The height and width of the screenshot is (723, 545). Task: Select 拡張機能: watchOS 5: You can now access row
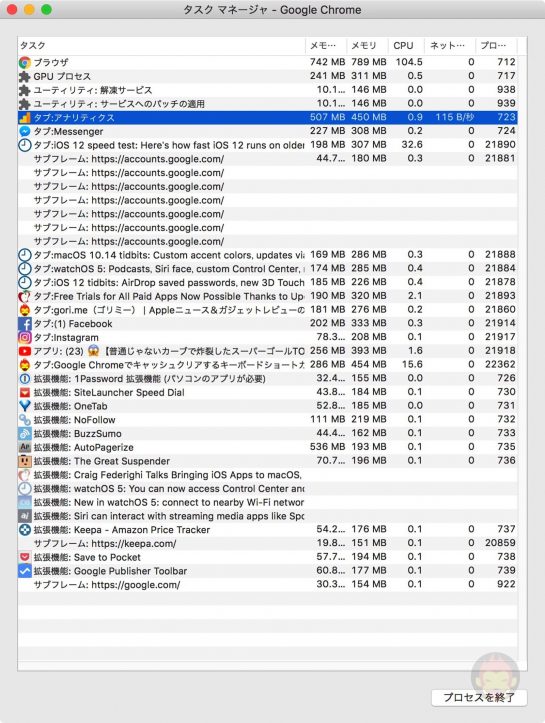(x=267, y=488)
